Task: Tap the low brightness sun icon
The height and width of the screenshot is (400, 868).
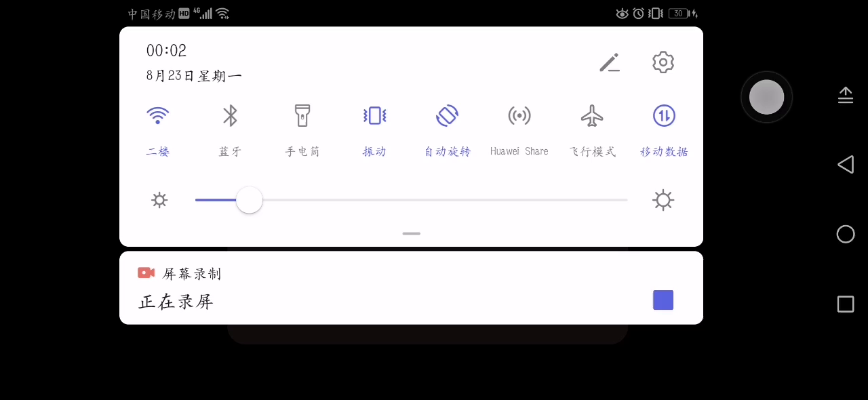Action: (x=159, y=200)
